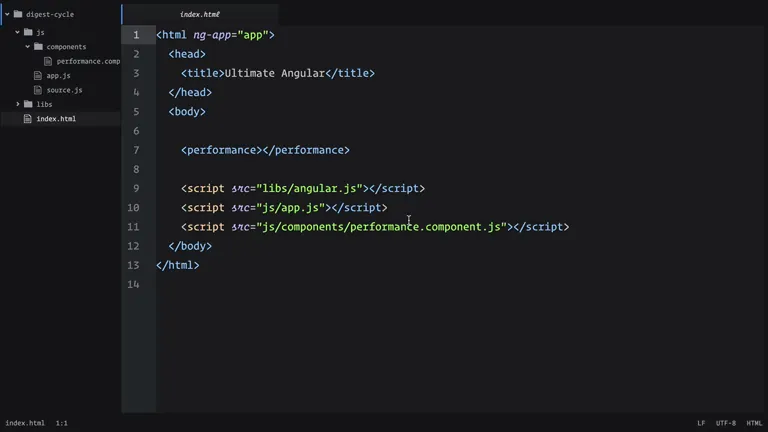Open the LF line ending selector

(701, 423)
